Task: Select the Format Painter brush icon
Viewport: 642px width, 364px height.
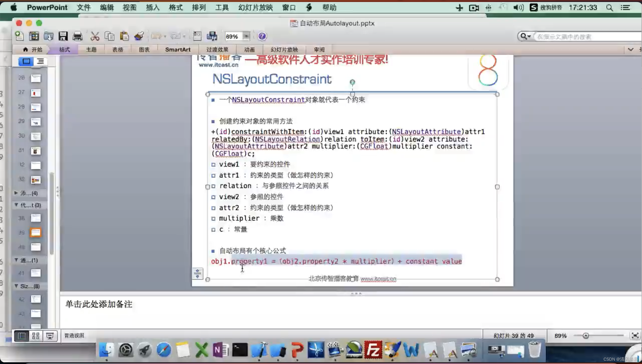Action: click(x=139, y=36)
